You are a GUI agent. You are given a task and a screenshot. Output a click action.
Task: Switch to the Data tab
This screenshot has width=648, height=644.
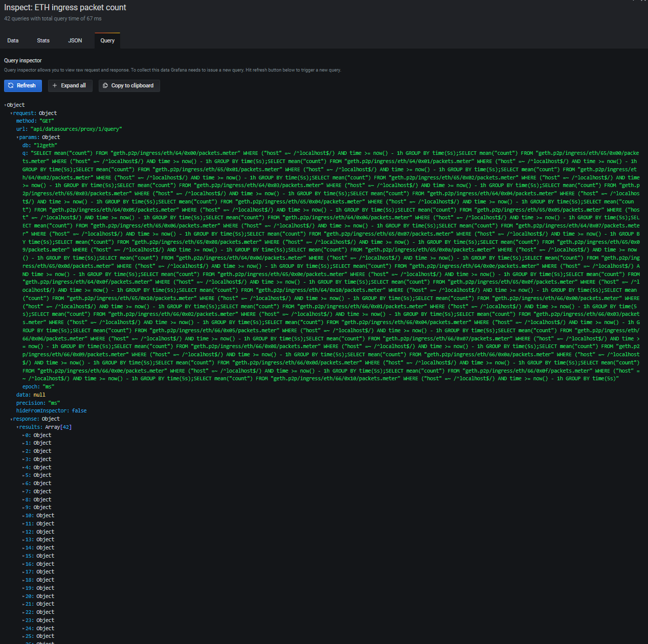(x=13, y=40)
